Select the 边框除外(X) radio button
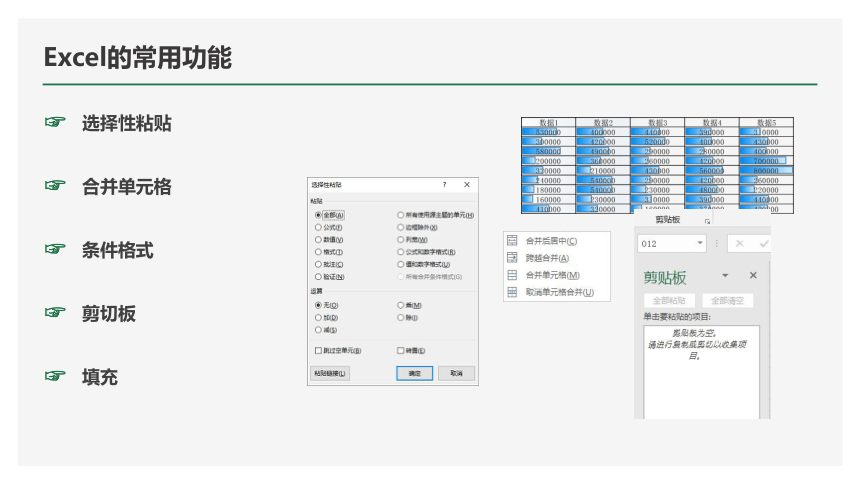 [400, 227]
